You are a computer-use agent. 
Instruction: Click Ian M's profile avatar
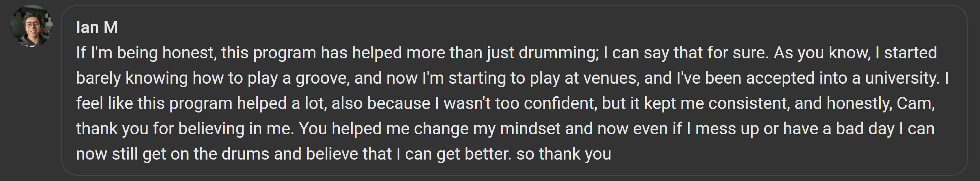click(32, 26)
